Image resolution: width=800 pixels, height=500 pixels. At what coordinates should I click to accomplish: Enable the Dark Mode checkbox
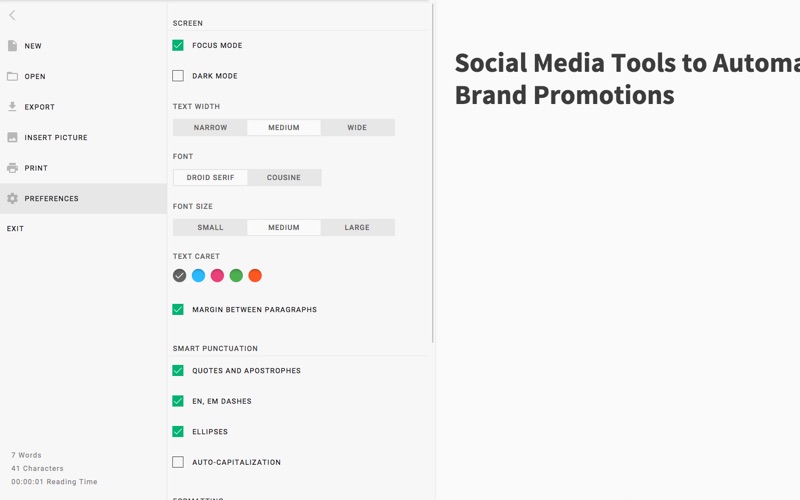(x=178, y=76)
